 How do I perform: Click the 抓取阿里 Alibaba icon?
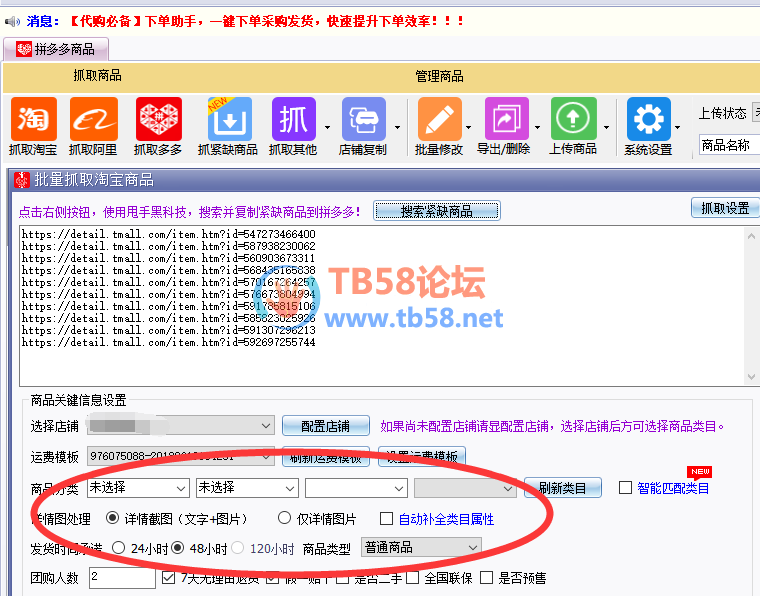(93, 120)
